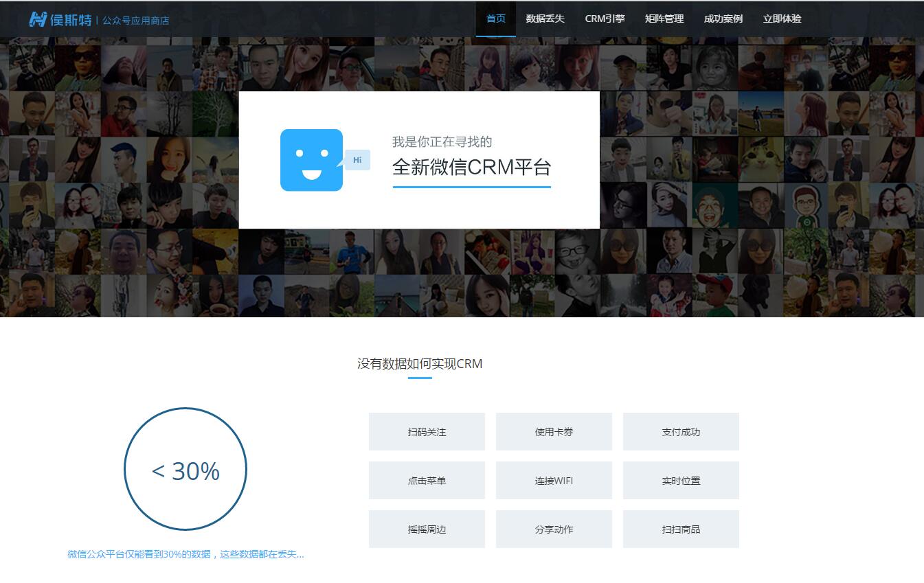Select 矩阵管理 in the navigation bar

[x=664, y=19]
